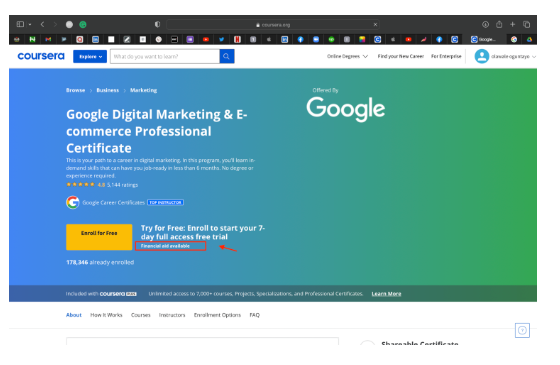Open the Grammarly extension icon
560x365 pixels.
(83, 24)
